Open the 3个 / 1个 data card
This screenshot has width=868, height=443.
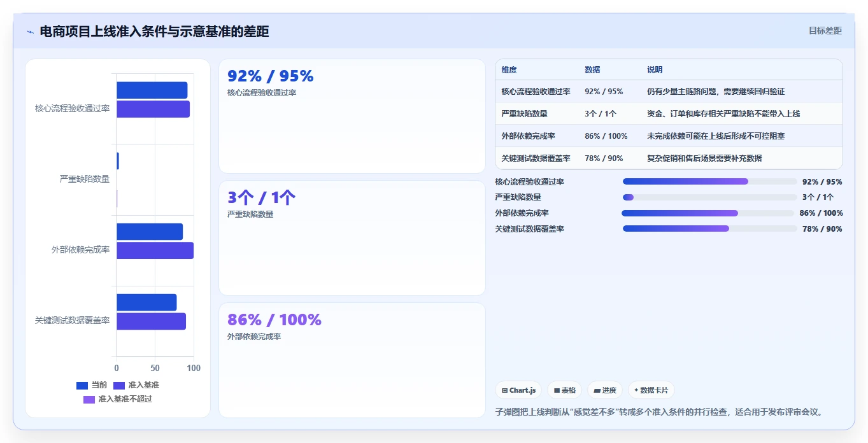(x=352, y=238)
